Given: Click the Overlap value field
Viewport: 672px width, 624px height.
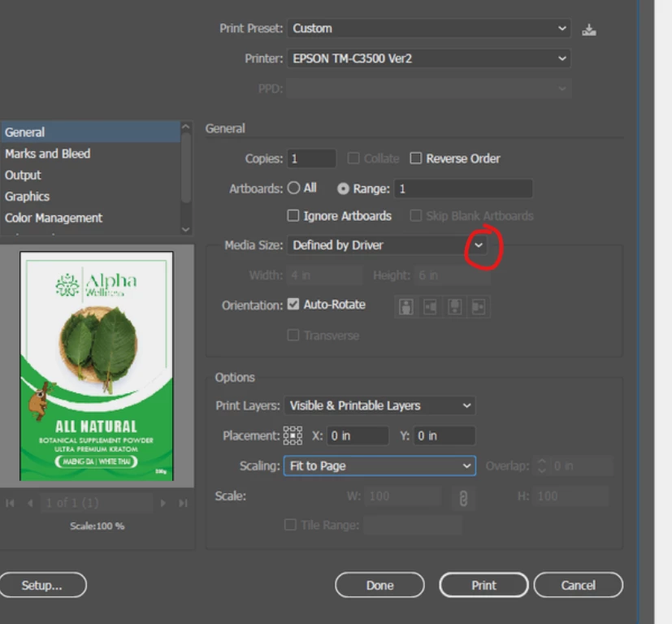Looking at the screenshot, I should coord(582,466).
